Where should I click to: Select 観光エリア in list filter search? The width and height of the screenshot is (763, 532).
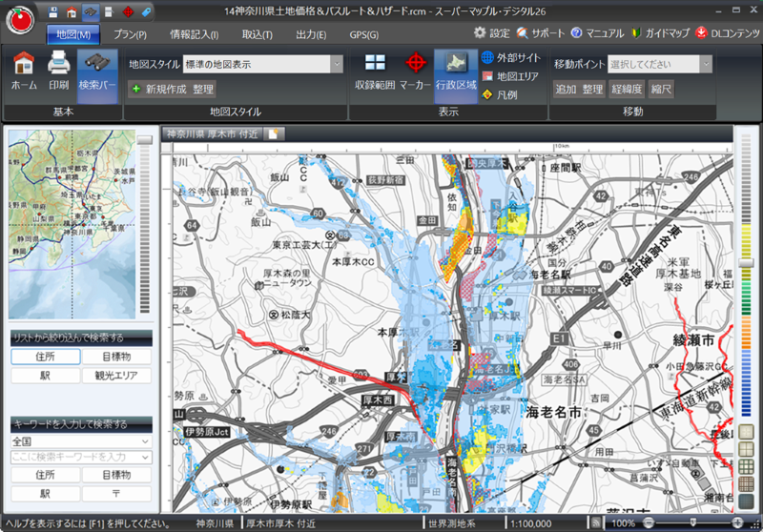tap(116, 376)
